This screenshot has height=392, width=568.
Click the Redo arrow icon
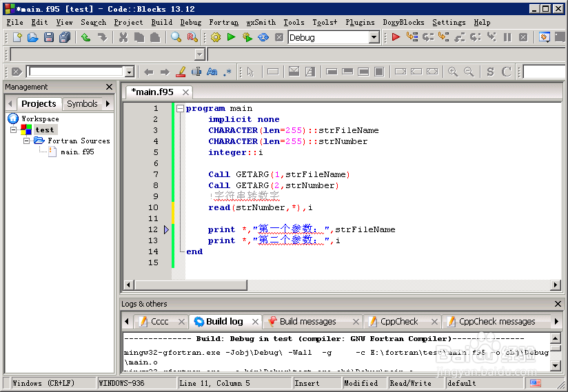102,37
